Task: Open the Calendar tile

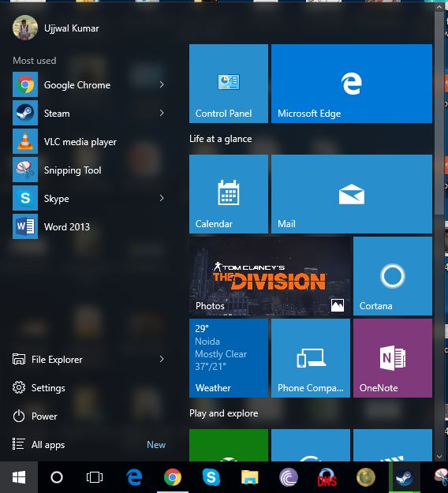Action: coord(229,194)
